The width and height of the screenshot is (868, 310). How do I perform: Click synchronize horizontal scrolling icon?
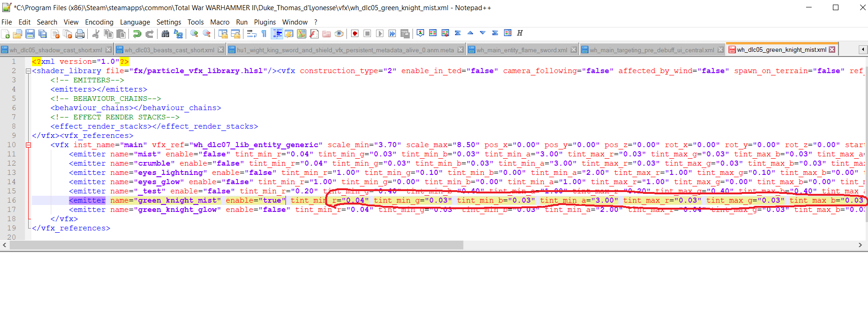235,33
